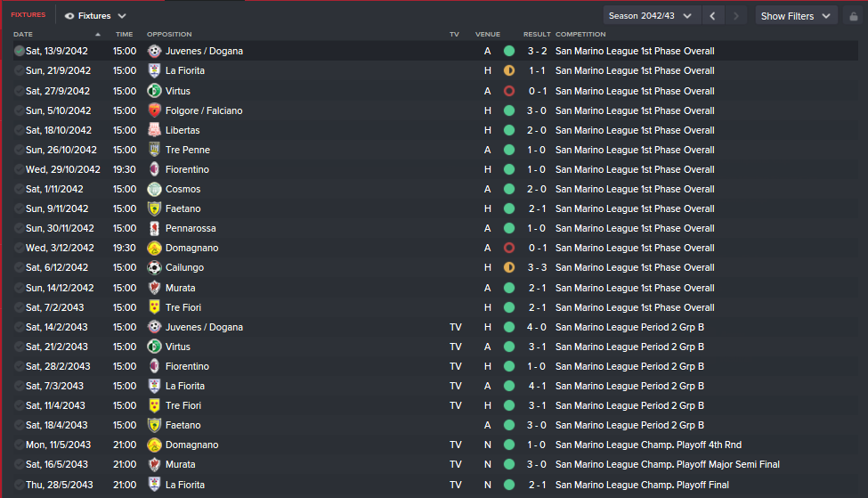
Task: Toggle the checkmark on the Sat 13/9/2042 fixture
Action: [20, 51]
